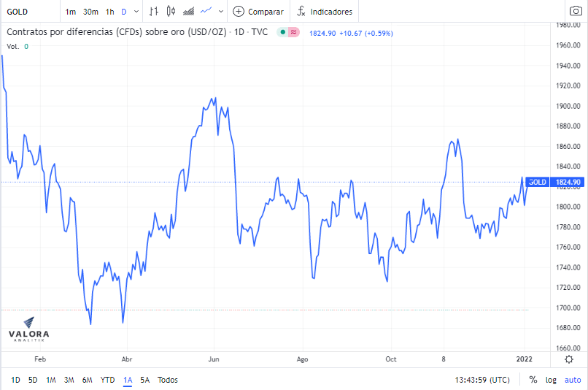Select the 30m interval
The image size is (588, 390).
pyautogui.click(x=90, y=12)
